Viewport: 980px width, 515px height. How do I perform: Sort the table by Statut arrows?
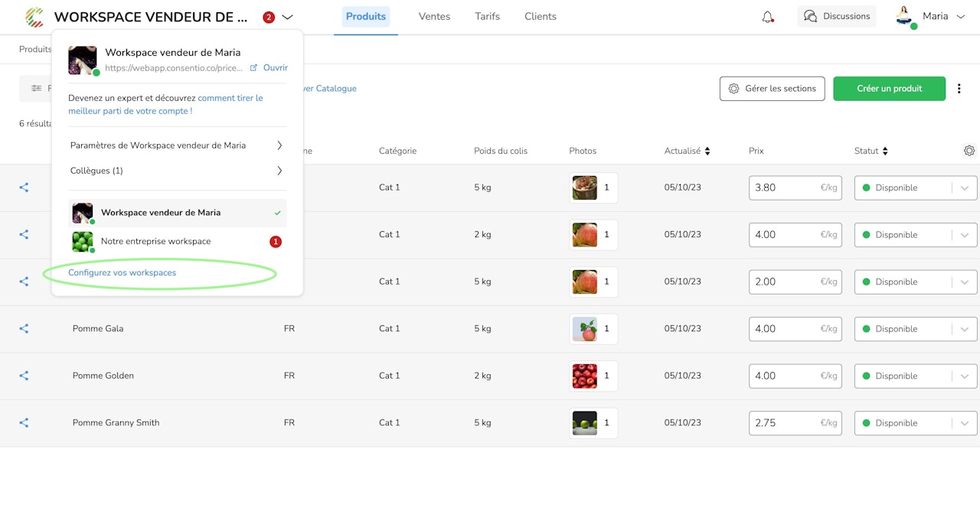pos(885,151)
